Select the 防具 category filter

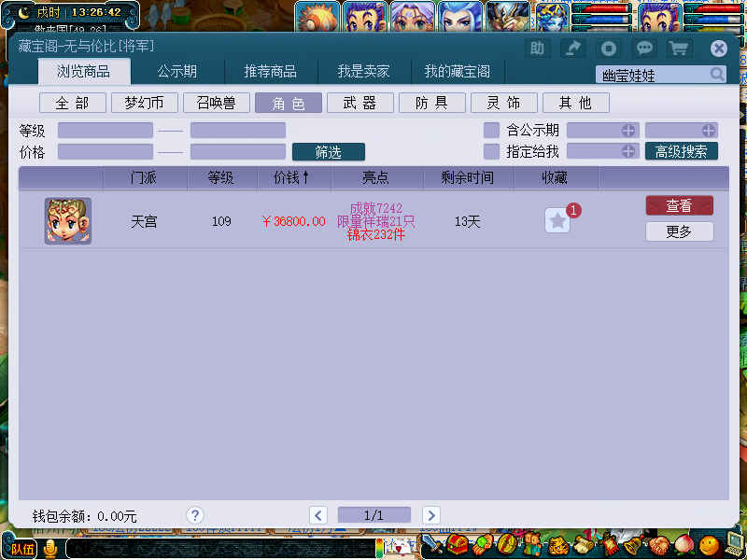(x=432, y=103)
